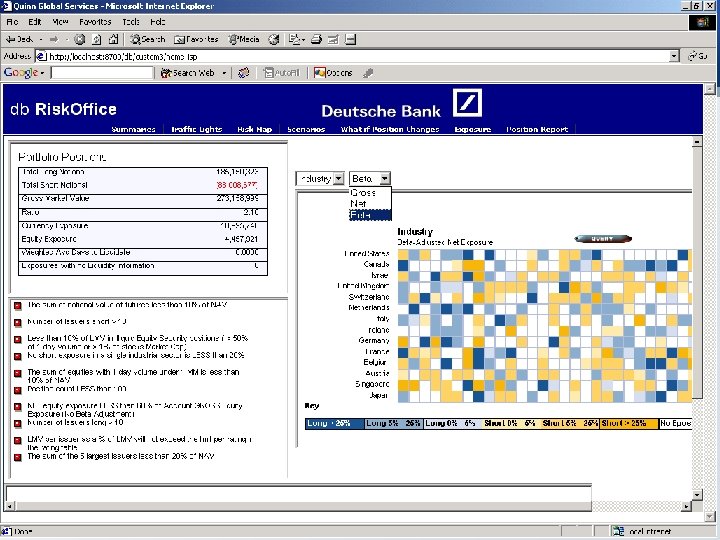Open the Search pane from the toolbar

[x=147, y=39]
